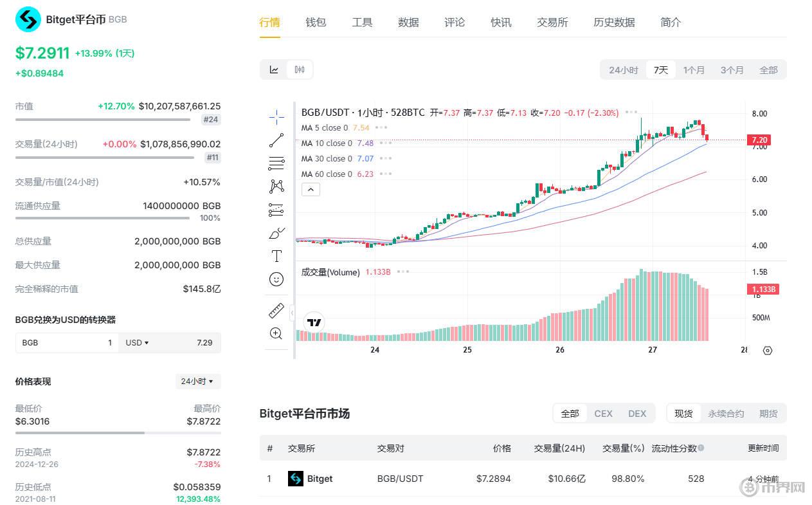Switch to candlestick chart view

point(300,69)
